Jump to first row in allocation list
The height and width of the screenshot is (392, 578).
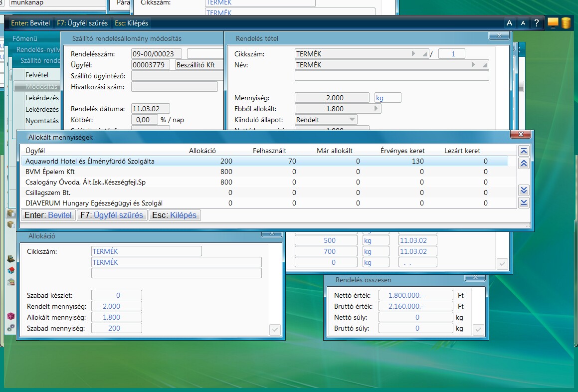click(x=523, y=151)
